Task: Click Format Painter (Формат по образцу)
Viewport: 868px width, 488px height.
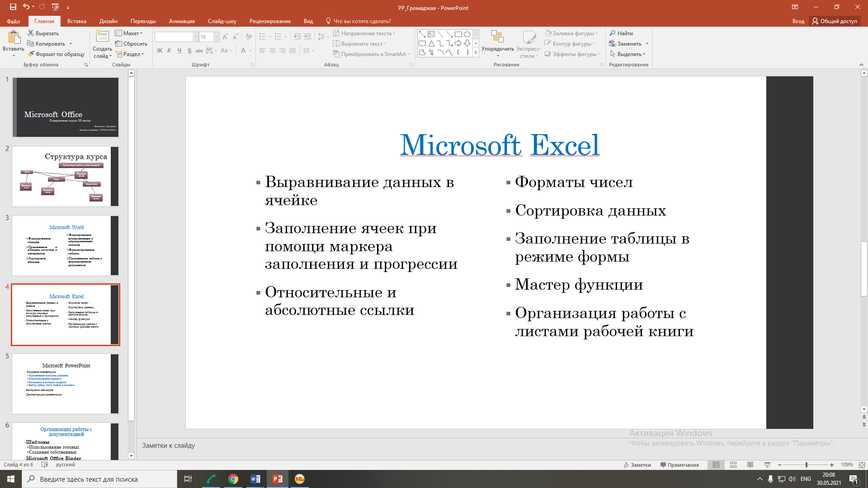Action: point(56,54)
